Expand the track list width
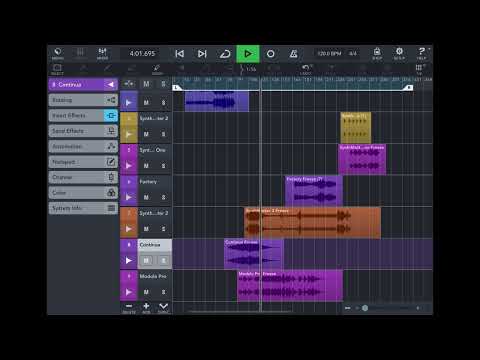Viewport: 480px width, 360px height. pyautogui.click(x=129, y=84)
